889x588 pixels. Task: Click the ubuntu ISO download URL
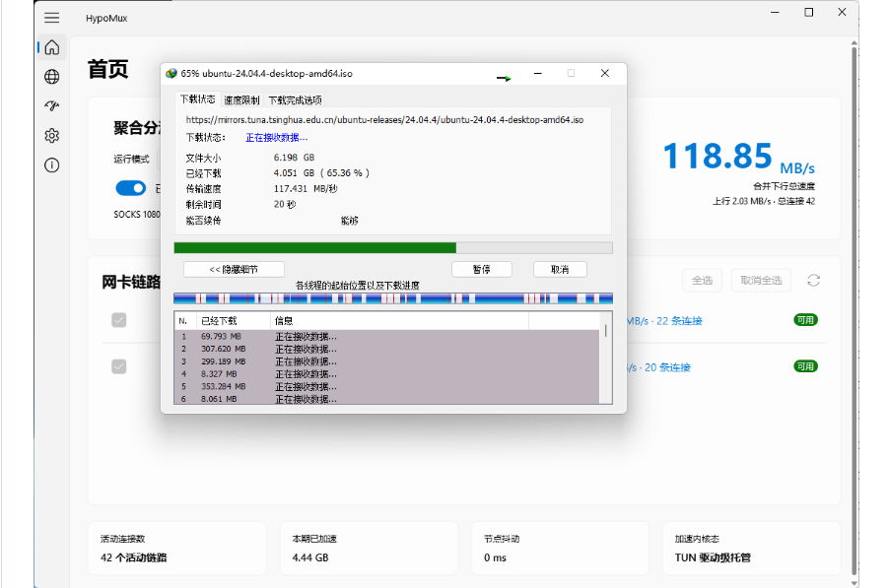(384, 120)
